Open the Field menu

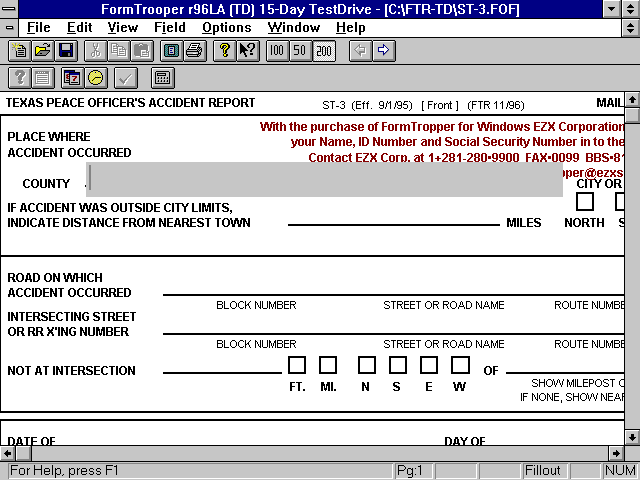tap(168, 27)
